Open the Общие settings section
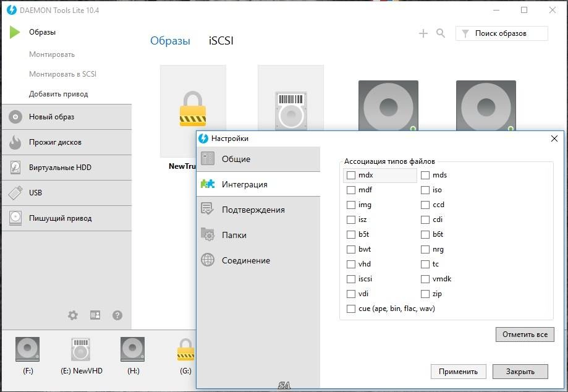This screenshot has height=392, width=568. point(258,159)
